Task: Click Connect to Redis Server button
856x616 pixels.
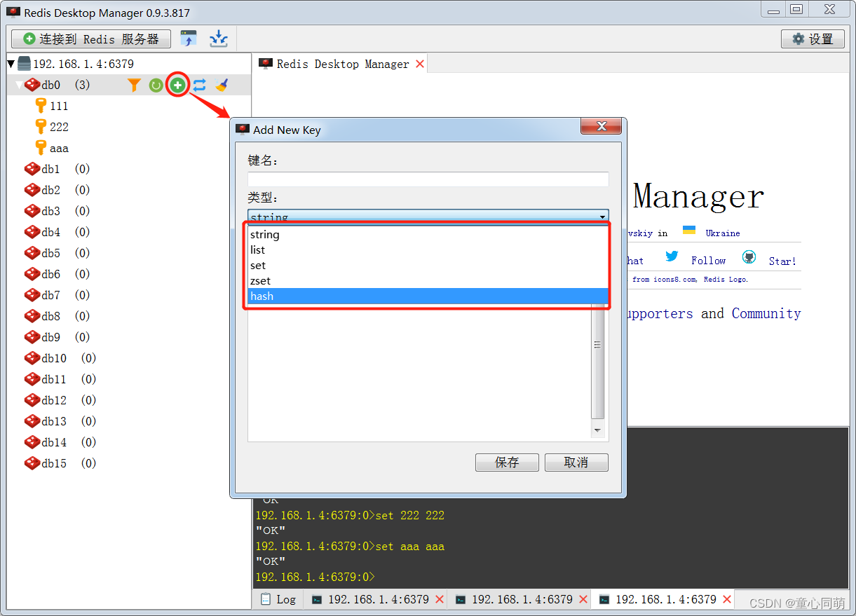Action: pos(91,39)
